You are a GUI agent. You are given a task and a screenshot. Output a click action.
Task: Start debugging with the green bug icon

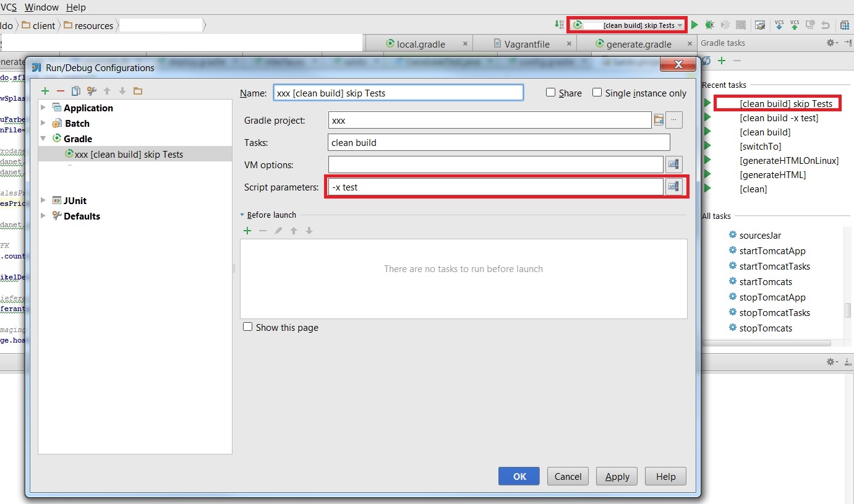[x=710, y=25]
